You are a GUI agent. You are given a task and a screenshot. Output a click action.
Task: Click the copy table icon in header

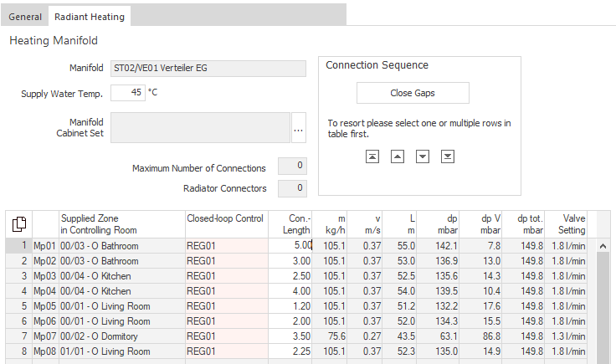[x=19, y=223]
